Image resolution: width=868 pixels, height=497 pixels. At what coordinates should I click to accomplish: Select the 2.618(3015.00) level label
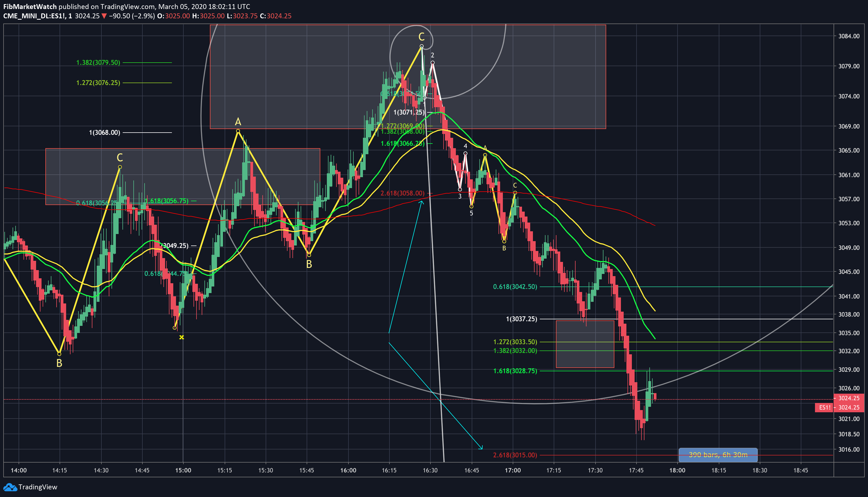(515, 455)
